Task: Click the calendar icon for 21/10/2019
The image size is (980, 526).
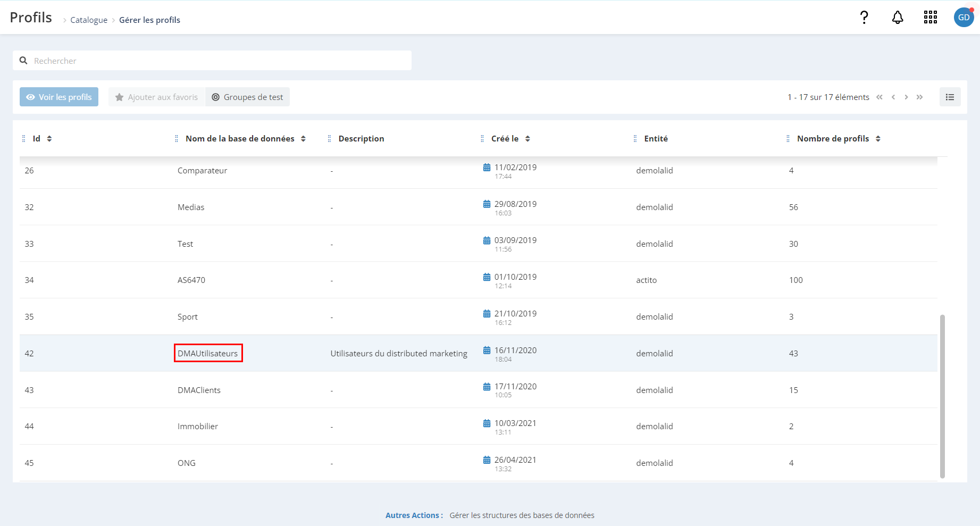Action: pos(487,314)
